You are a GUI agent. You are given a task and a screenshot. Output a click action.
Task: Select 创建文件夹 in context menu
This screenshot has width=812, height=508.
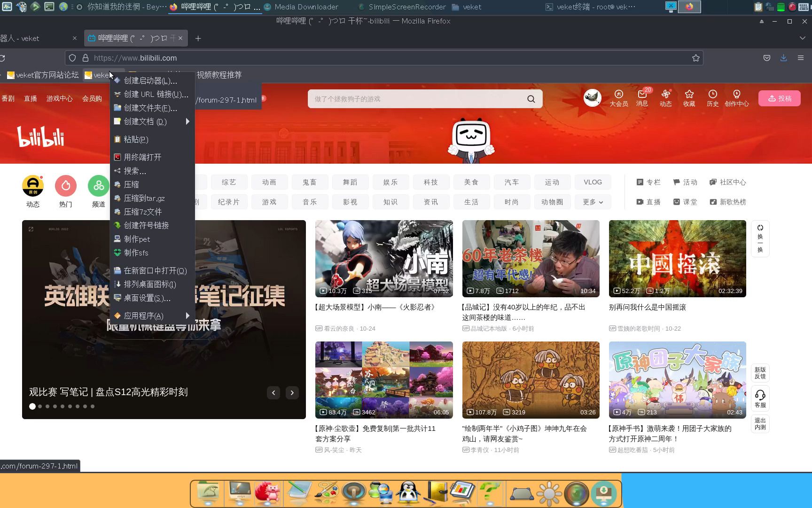[152, 108]
